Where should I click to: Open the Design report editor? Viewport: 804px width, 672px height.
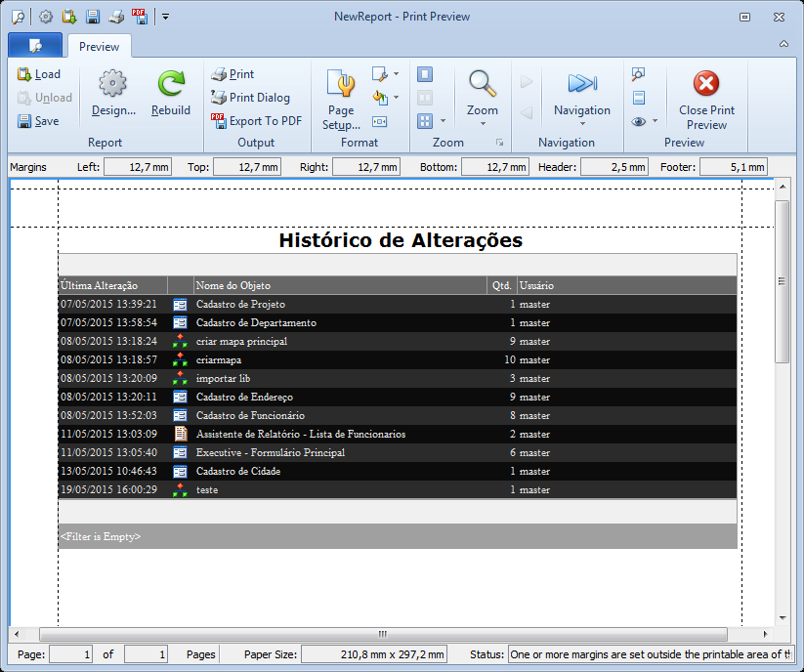pyautogui.click(x=113, y=94)
